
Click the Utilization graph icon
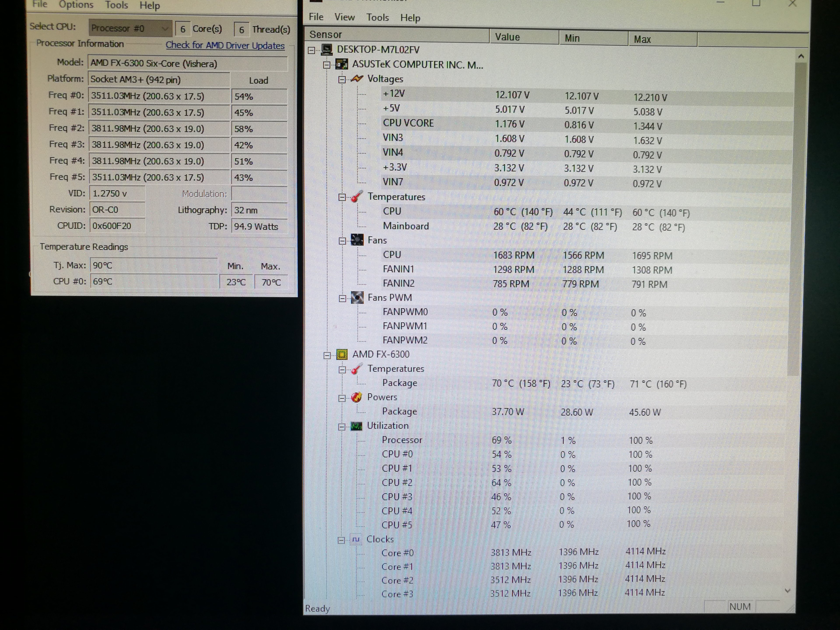coord(356,426)
